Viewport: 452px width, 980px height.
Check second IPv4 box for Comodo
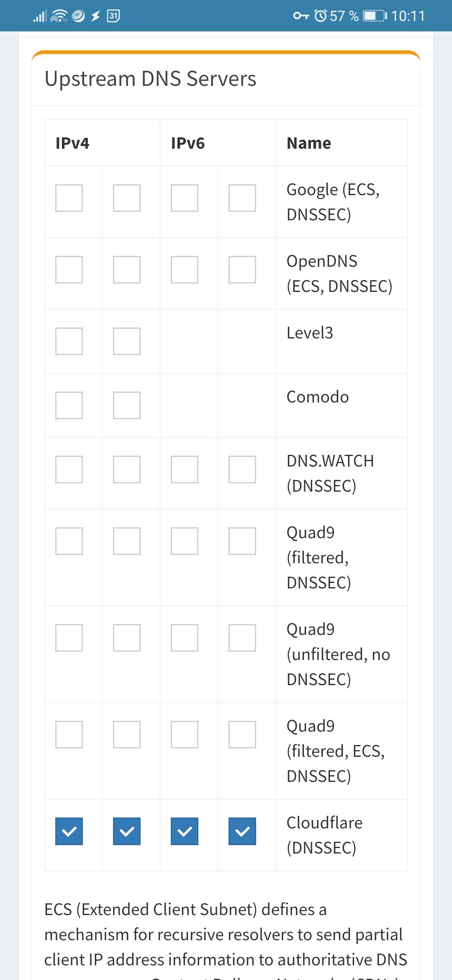pyautogui.click(x=127, y=405)
